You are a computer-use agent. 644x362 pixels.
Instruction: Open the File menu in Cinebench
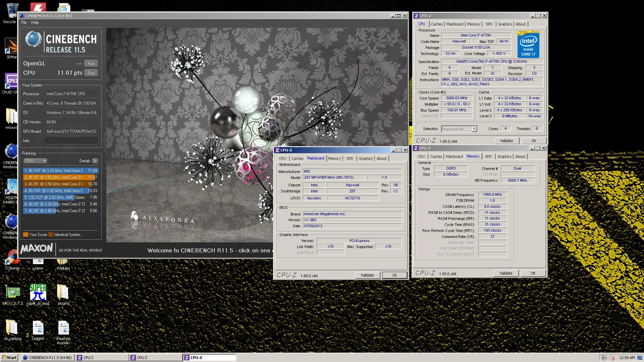tap(24, 22)
